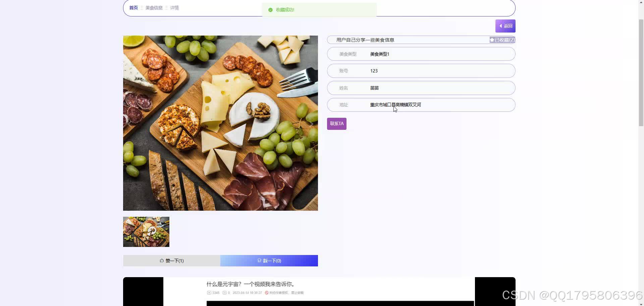The image size is (644, 306).
Task: Click the comment icon next to 0
Action: (x=225, y=293)
